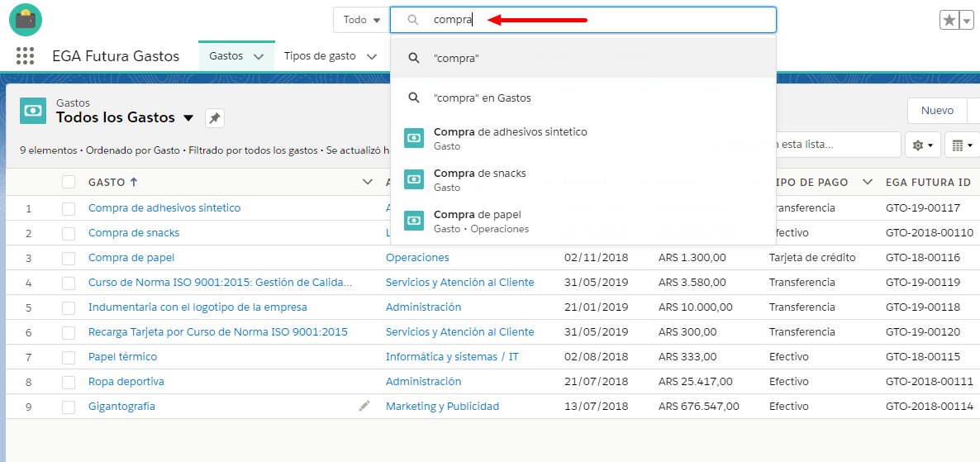Open the App Launcher dots grid
The width and height of the screenshot is (980, 462).
point(25,55)
